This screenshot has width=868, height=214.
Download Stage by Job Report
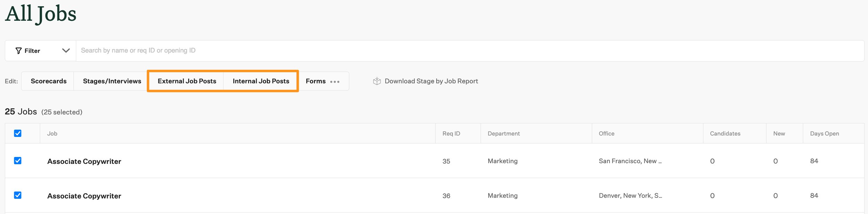(431, 81)
